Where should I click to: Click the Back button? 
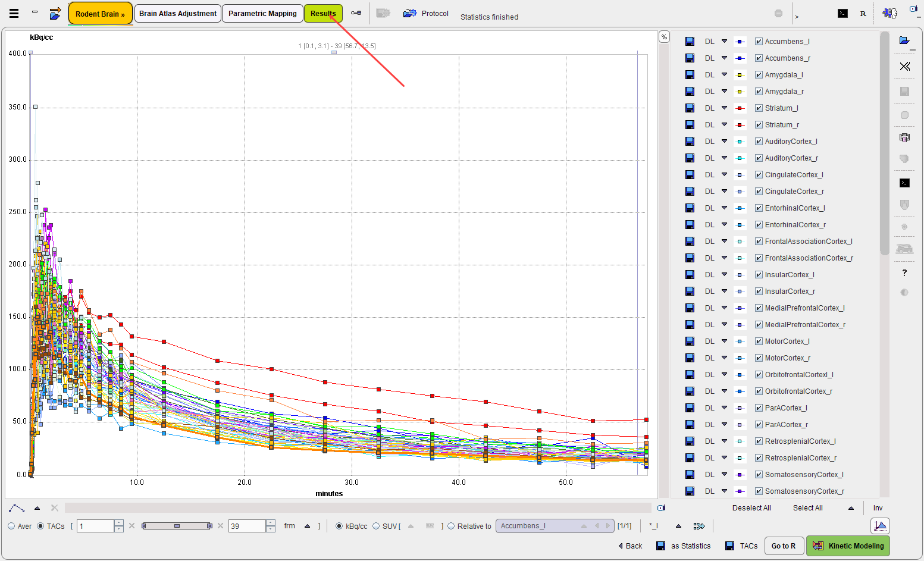[x=631, y=546]
